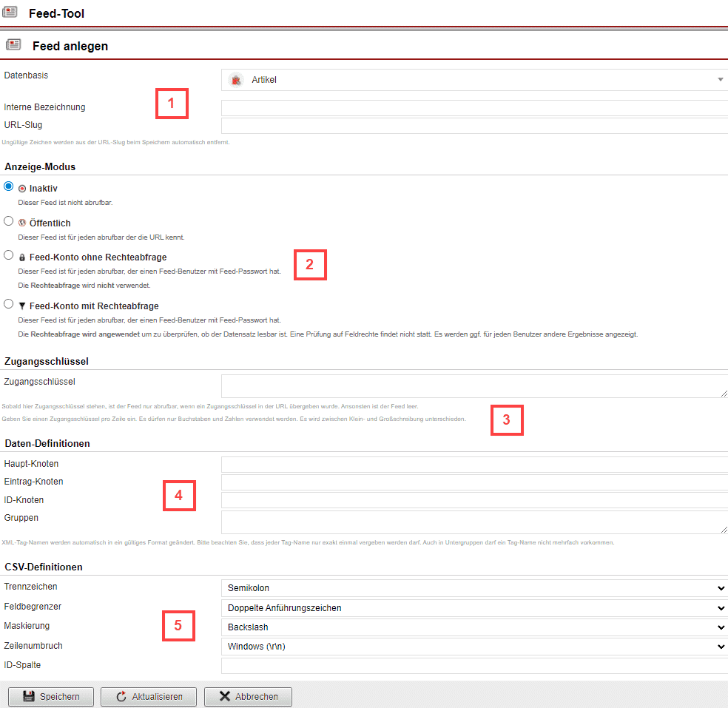Click the red Inaktiv status icon
Viewport: 728px width, 708px height.
[22, 189]
